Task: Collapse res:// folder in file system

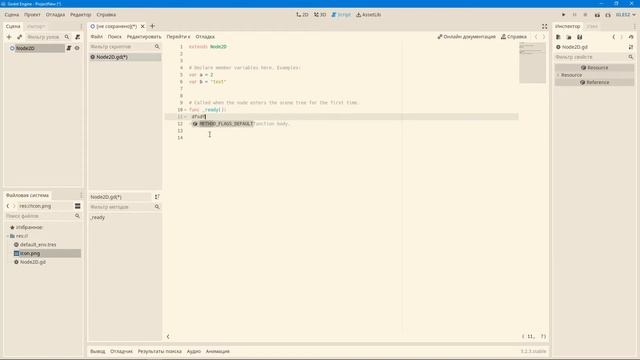Action: click(x=7, y=236)
